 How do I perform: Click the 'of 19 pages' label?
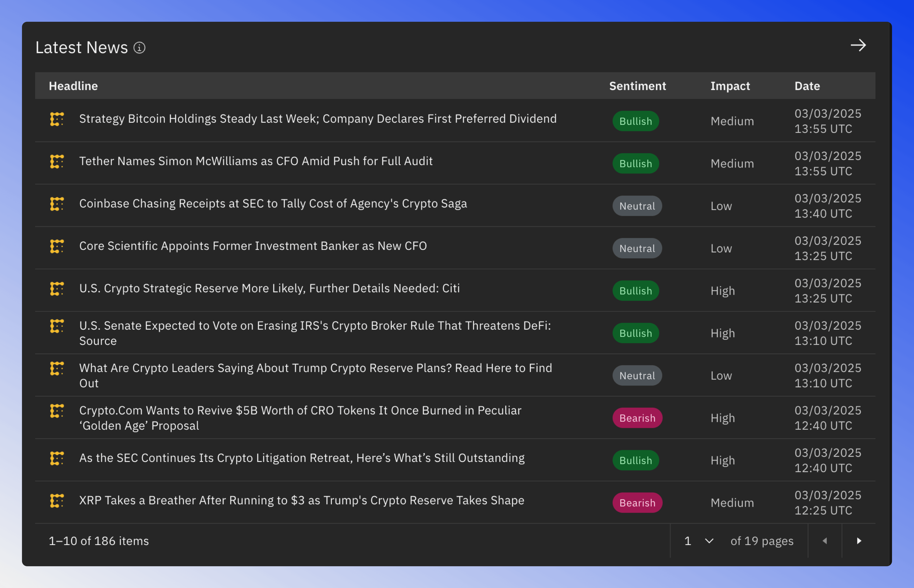[762, 541]
